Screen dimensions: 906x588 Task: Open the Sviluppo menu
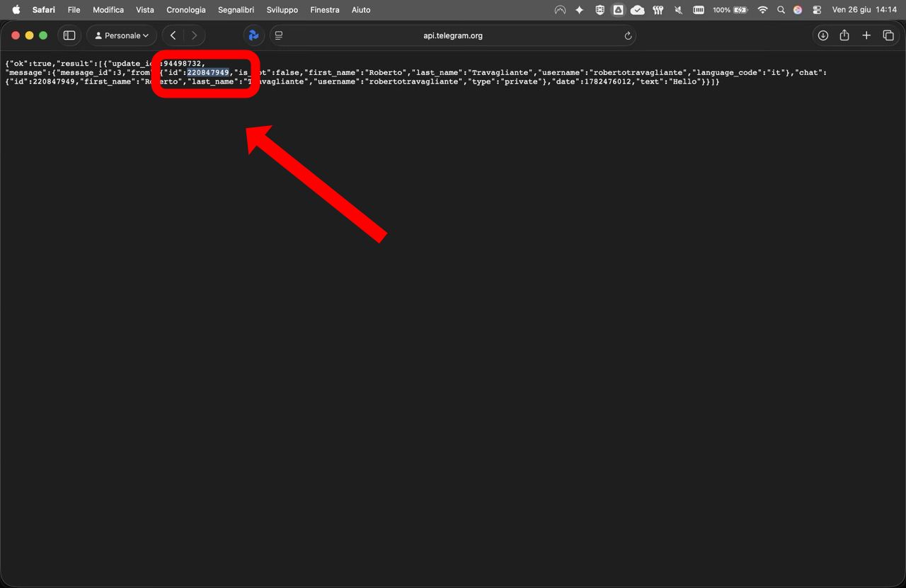(x=282, y=10)
